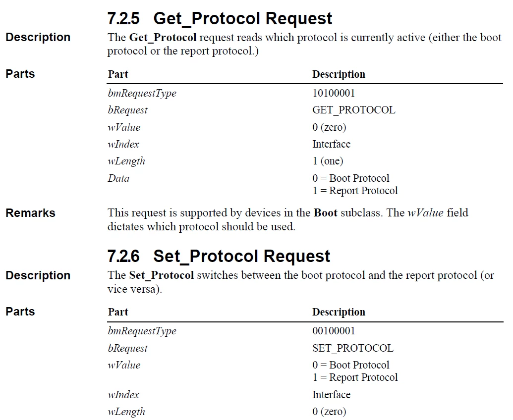Click bold Get_Protocol word in description
This screenshot has width=513, height=420.
click(x=163, y=38)
